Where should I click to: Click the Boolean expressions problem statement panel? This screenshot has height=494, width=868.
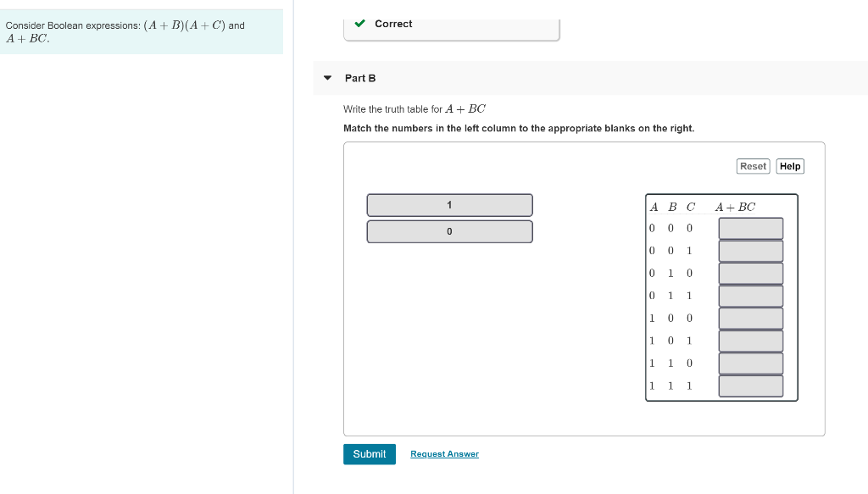tap(141, 31)
